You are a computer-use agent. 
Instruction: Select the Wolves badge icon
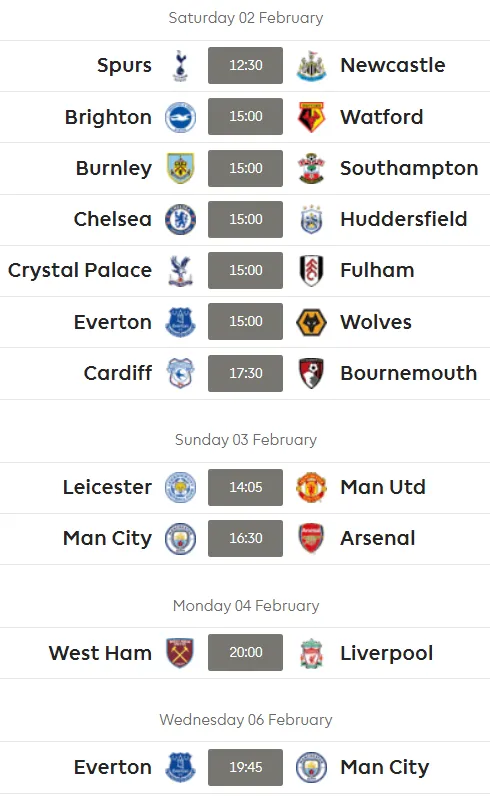(x=311, y=322)
